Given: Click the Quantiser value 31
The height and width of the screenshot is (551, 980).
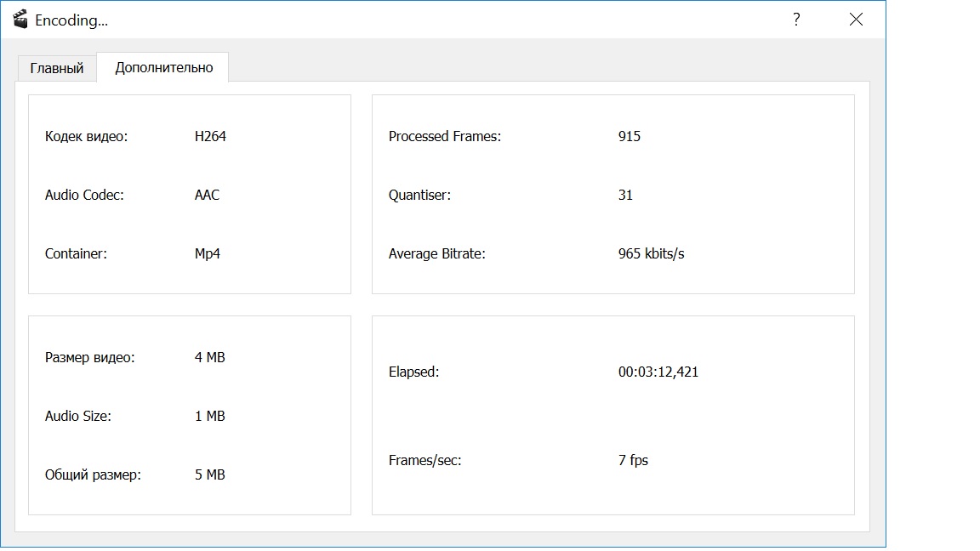Looking at the screenshot, I should click(625, 195).
